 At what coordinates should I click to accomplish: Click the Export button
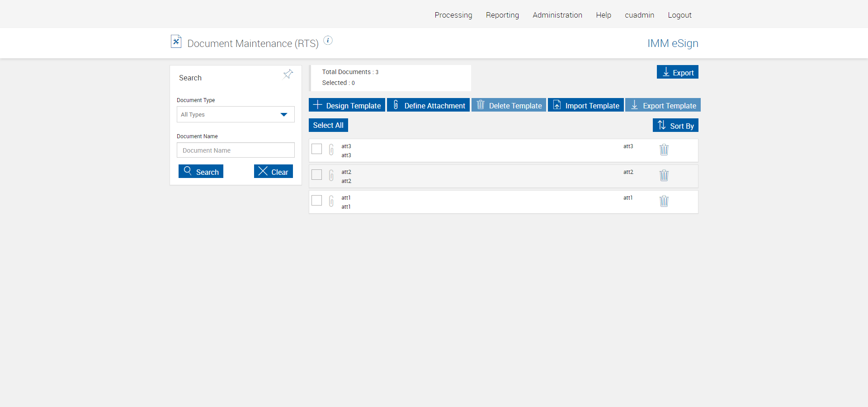tap(677, 72)
